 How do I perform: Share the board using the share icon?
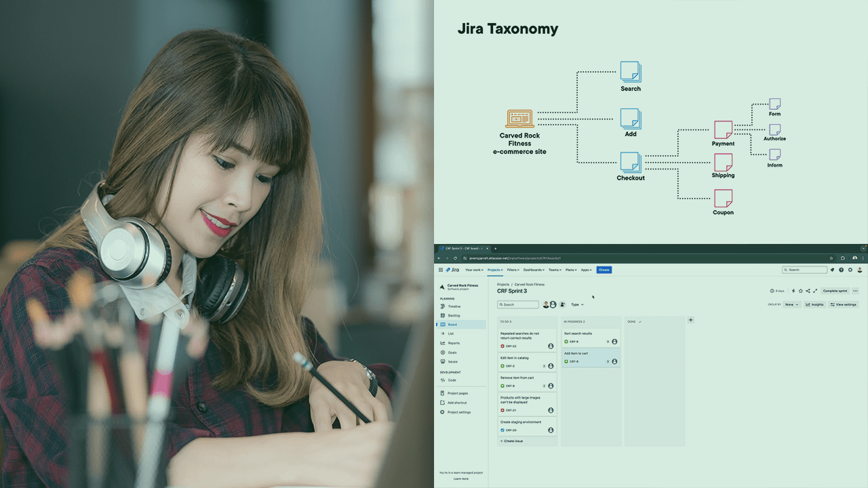point(808,291)
